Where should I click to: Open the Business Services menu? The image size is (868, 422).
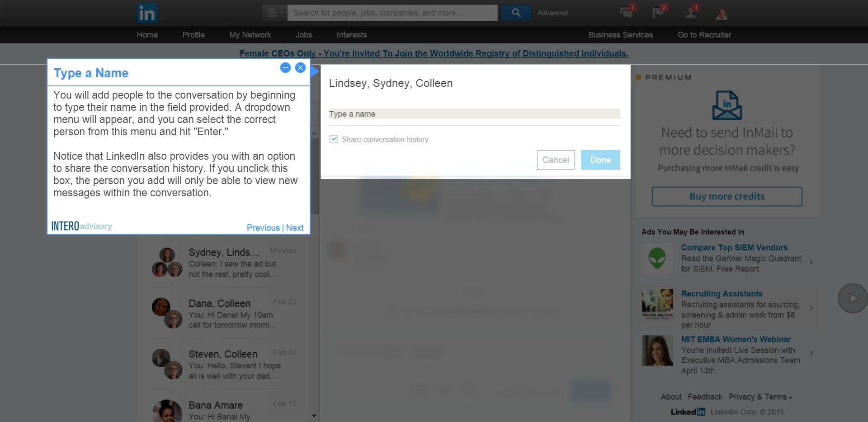(x=620, y=35)
